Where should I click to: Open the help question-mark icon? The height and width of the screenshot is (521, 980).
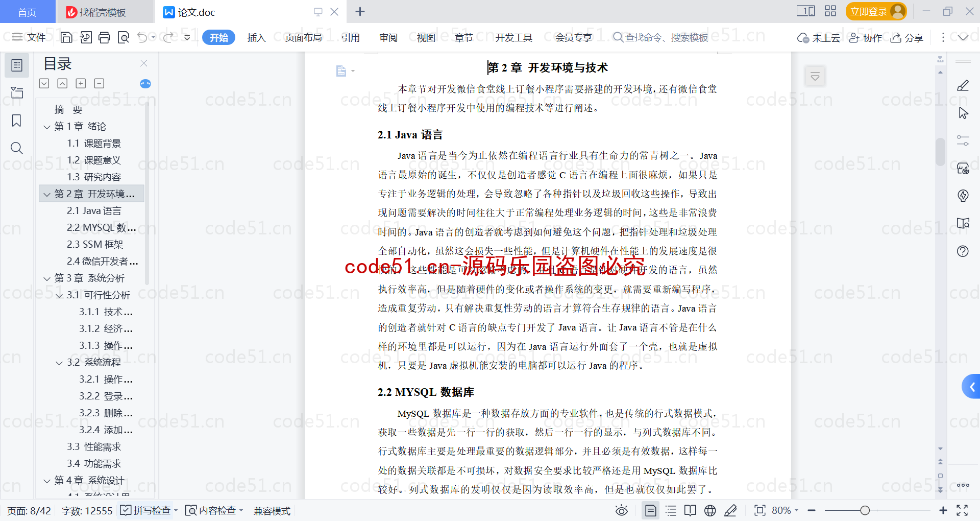click(x=963, y=251)
